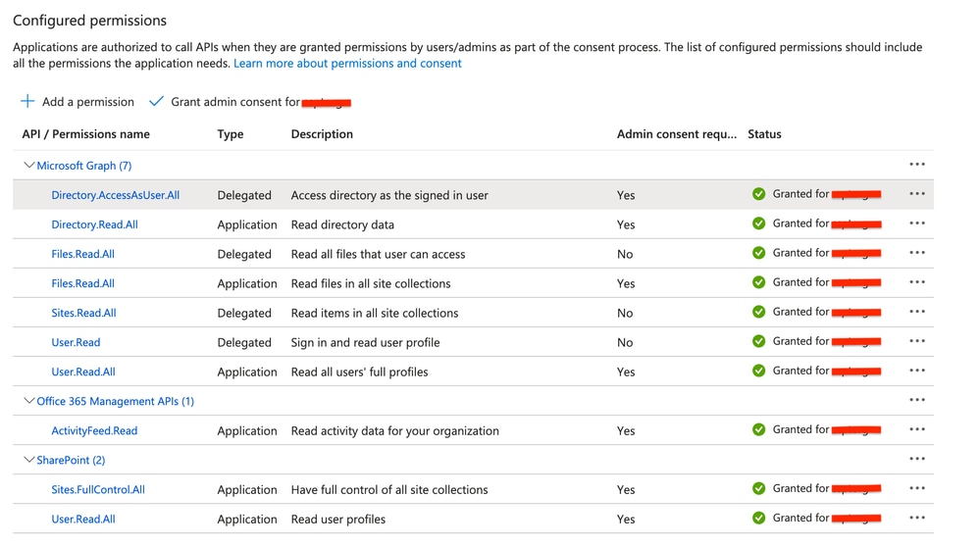This screenshot has height=546, width=980.
Task: Open ellipsis menu for Sites.FullControl.All row
Action: 917,488
